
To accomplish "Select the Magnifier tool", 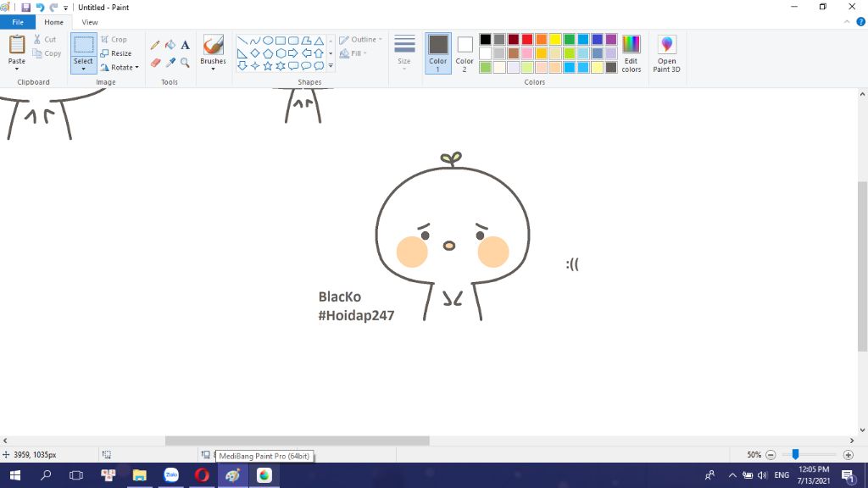I will pos(186,63).
